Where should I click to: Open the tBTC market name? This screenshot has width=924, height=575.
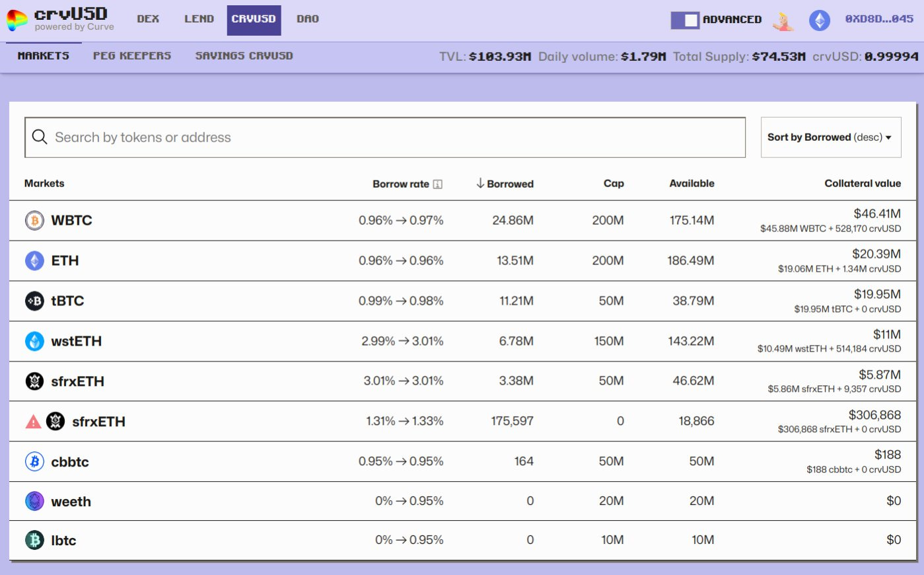click(67, 301)
